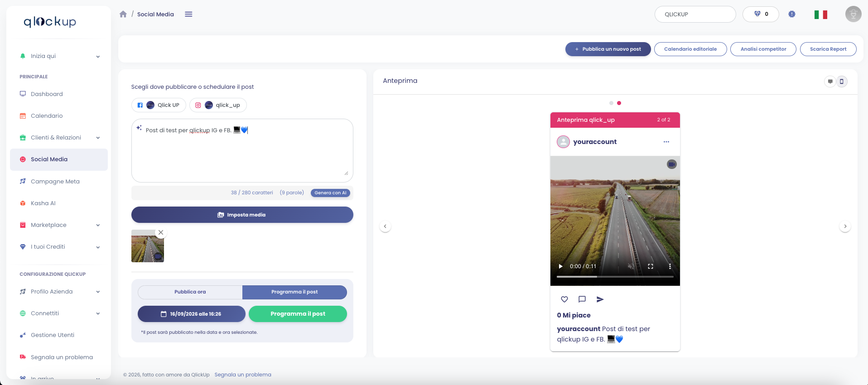Switch preview to desktop view icon
Viewport: 868px width, 385px height.
(x=830, y=82)
